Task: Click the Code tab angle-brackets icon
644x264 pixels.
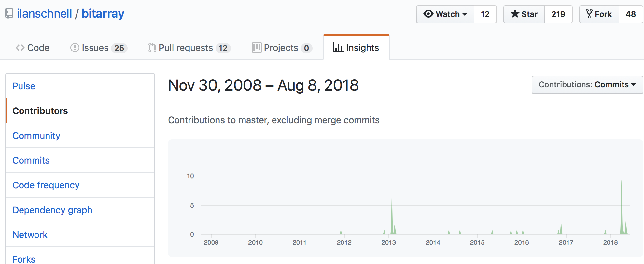Action: 20,48
